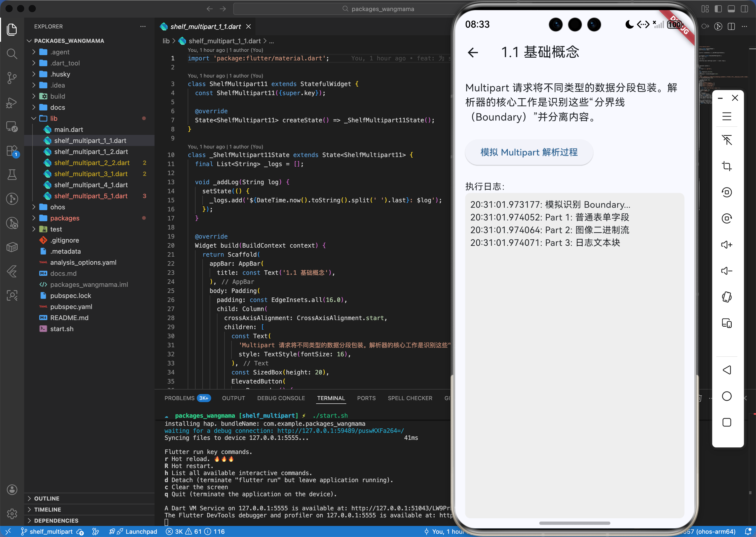Open the Extensions view
The image size is (756, 537).
(x=12, y=151)
